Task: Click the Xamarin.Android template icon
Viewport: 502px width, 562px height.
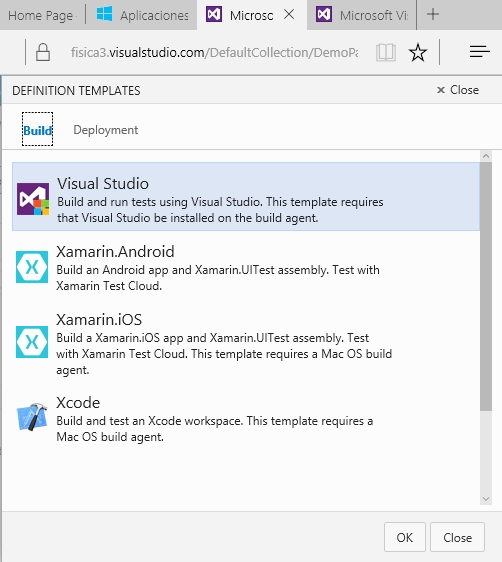Action: click(32, 267)
